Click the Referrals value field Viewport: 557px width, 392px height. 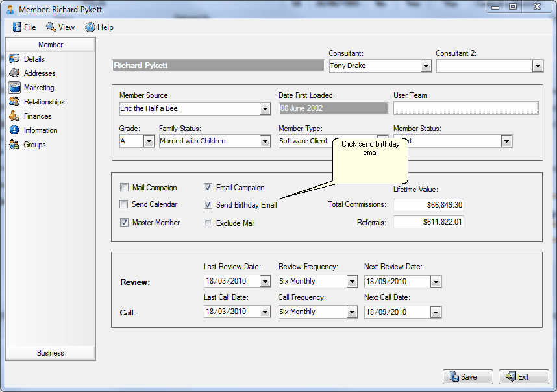[428, 222]
